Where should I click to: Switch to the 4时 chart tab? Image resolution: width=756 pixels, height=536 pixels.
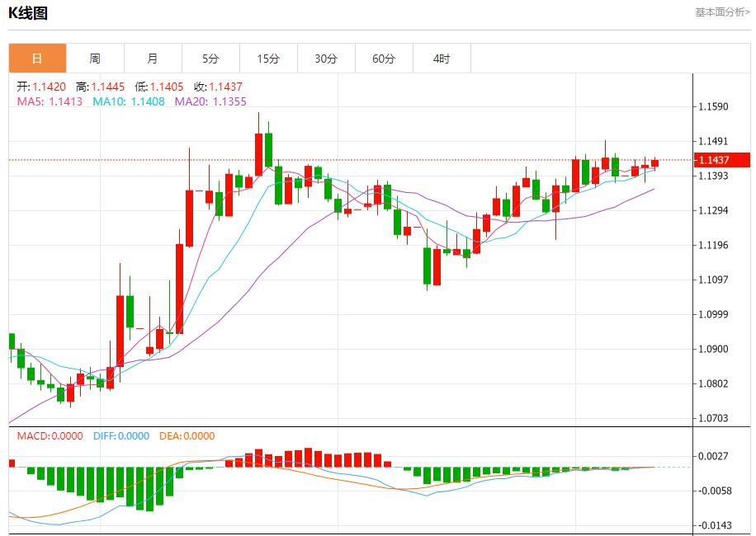coord(442,59)
